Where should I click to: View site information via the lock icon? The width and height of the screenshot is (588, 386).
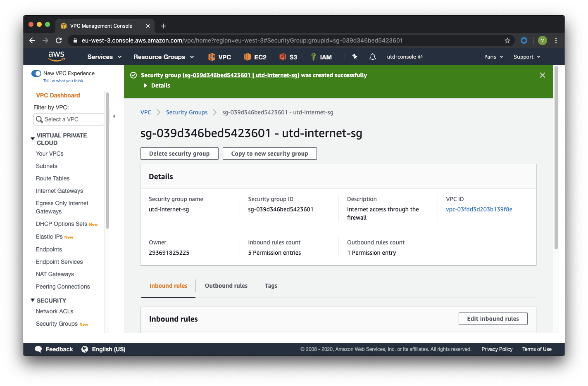point(75,40)
